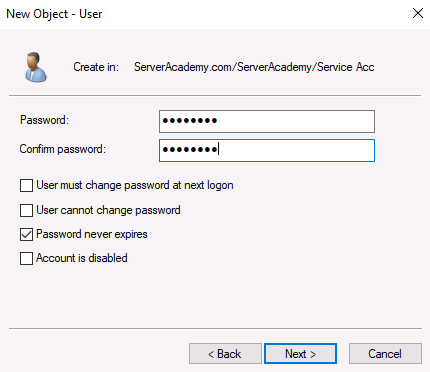This screenshot has width=430, height=372.
Task: Click into the Confirm password field
Action: [x=267, y=150]
